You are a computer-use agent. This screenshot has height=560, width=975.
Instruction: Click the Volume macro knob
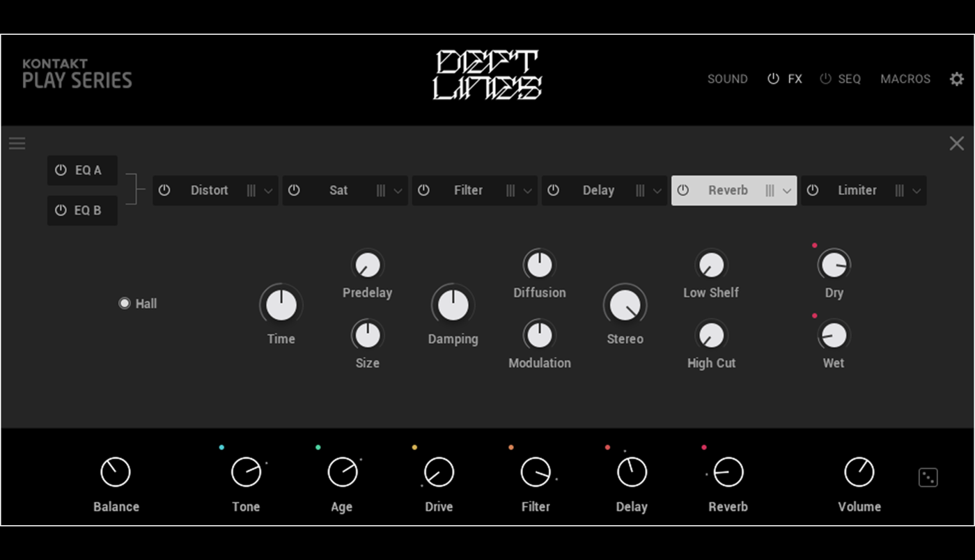pyautogui.click(x=859, y=472)
